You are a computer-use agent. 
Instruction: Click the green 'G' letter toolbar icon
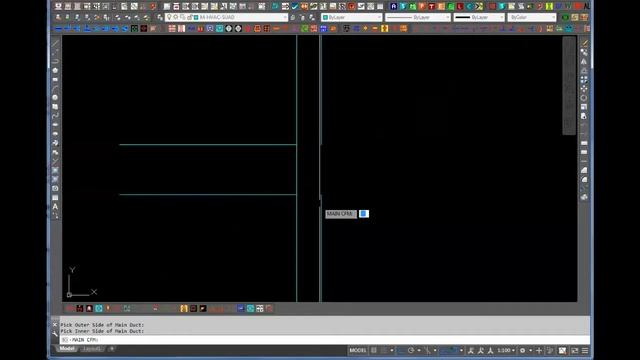point(451,6)
